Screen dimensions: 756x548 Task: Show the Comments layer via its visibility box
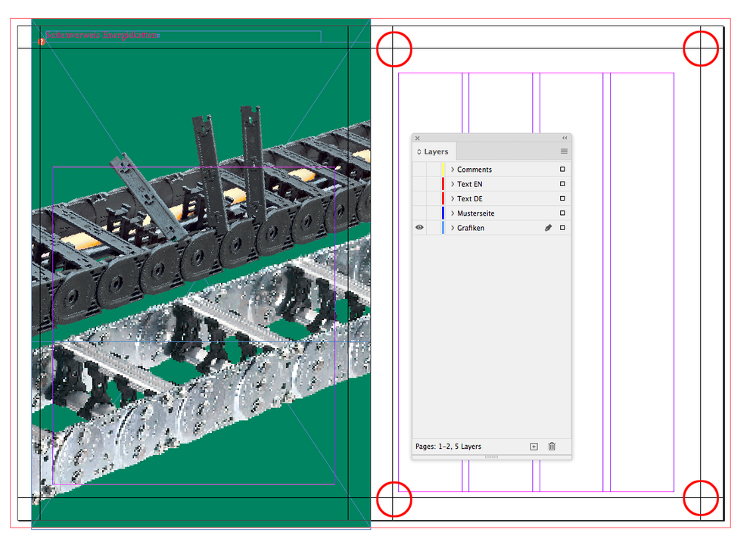(x=419, y=170)
